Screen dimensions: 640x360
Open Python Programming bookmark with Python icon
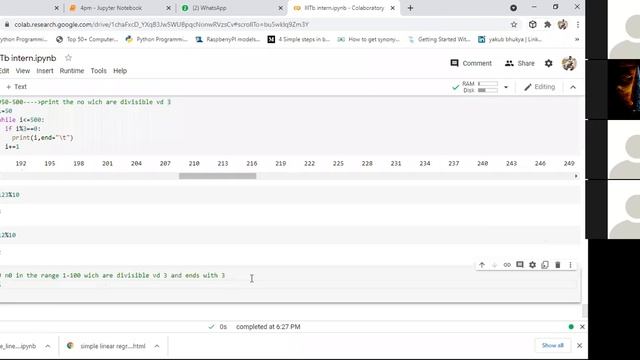pyautogui.click(x=157, y=39)
